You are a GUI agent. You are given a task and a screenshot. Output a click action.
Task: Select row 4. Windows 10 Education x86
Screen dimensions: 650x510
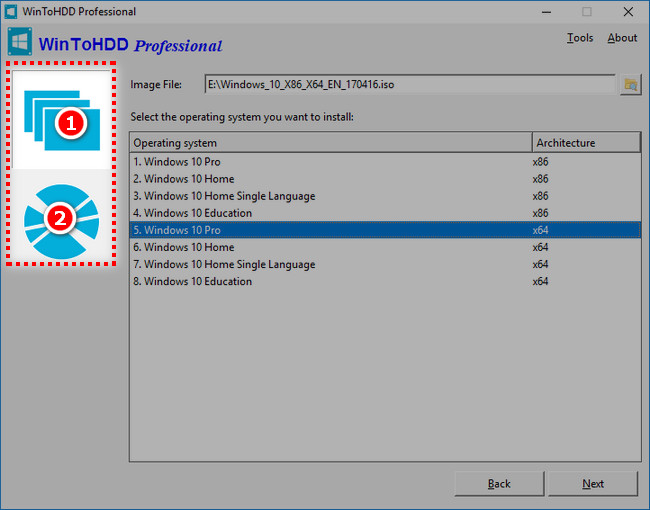pyautogui.click(x=385, y=213)
